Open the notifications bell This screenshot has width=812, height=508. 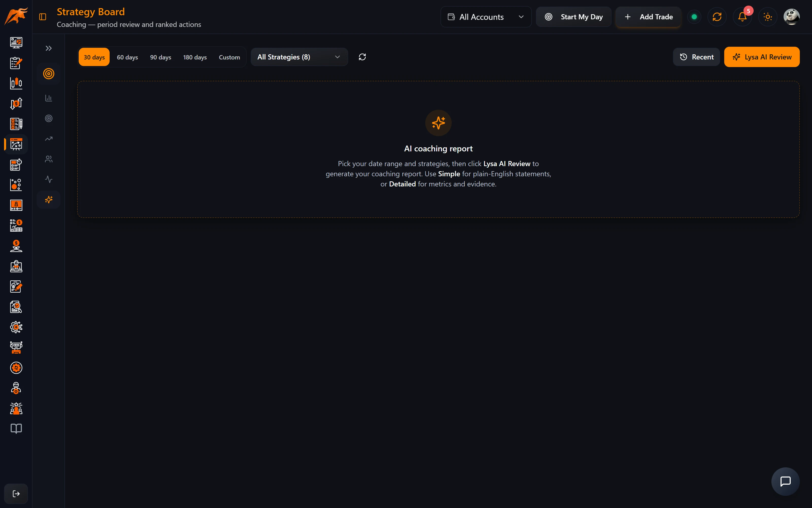coord(742,17)
